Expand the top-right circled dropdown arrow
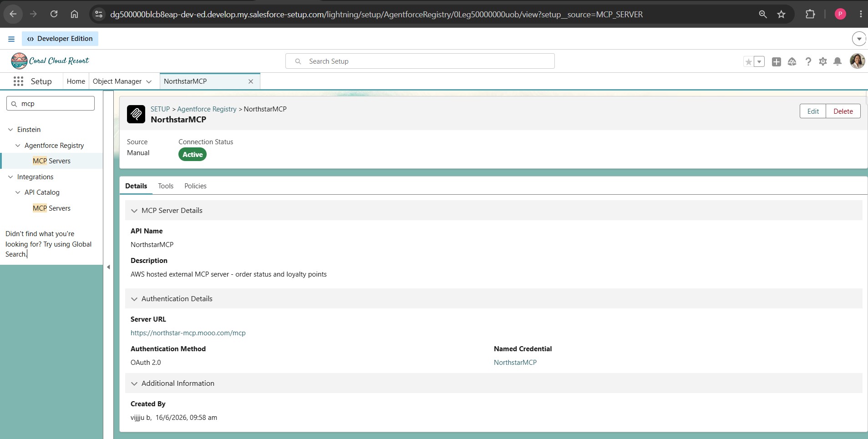Image resolution: width=868 pixels, height=439 pixels. [859, 39]
